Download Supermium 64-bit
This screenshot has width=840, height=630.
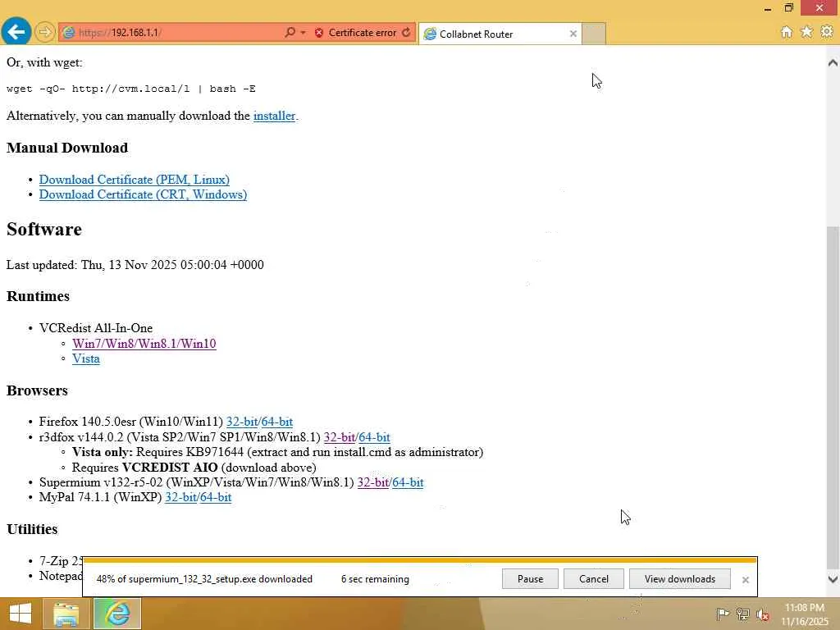pyautogui.click(x=408, y=482)
